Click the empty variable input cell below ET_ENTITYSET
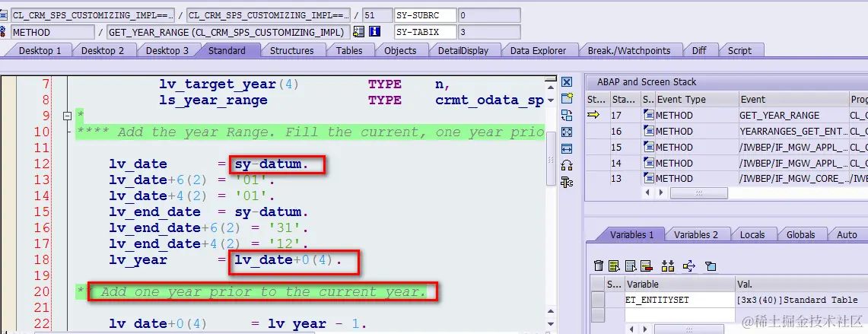The image size is (868, 334). point(680,314)
